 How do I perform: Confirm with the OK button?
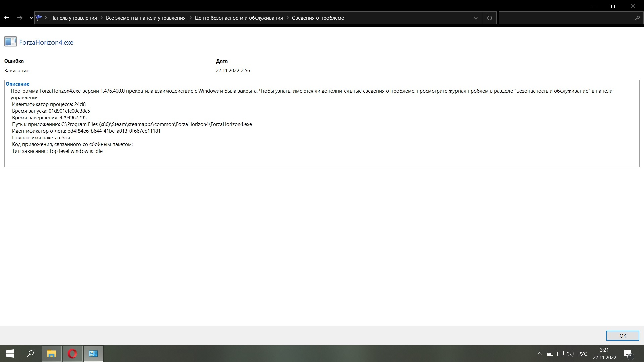point(623,336)
